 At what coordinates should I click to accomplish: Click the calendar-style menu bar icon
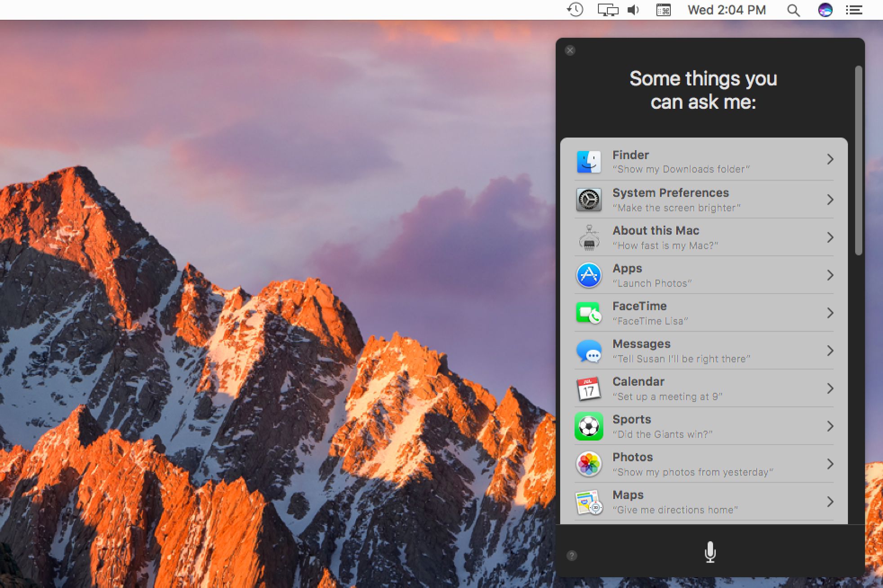664,10
